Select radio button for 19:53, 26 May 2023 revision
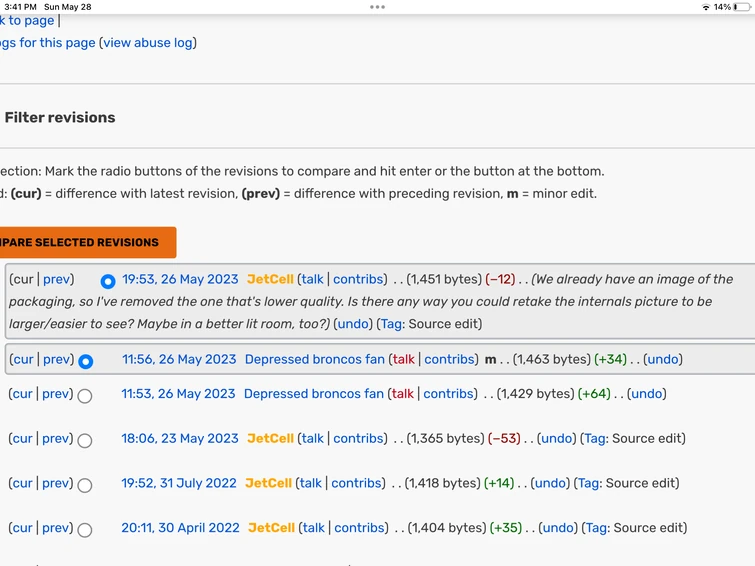The width and height of the screenshot is (755, 566). click(x=108, y=281)
